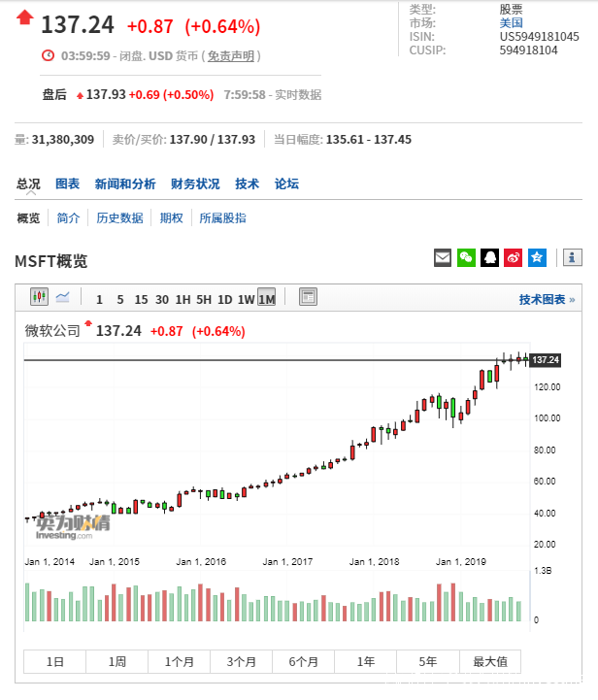Screen dimensions: 598x700
Task: Click the ISIN value US5949181045
Action: (x=539, y=37)
